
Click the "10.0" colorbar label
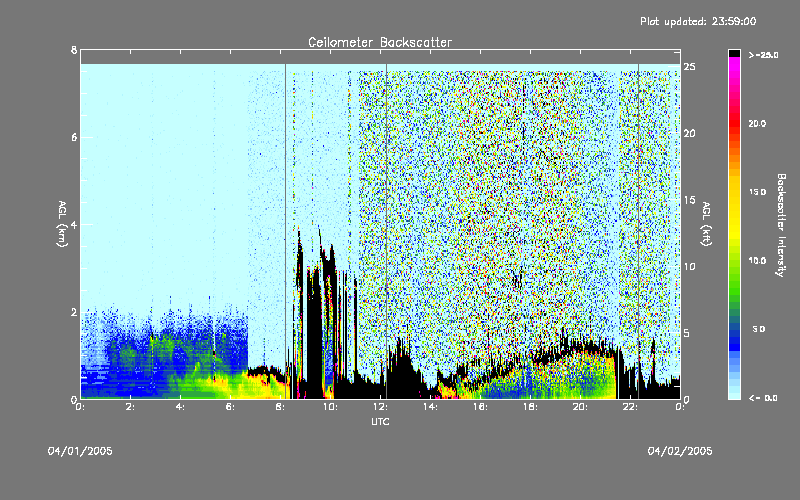(757, 260)
